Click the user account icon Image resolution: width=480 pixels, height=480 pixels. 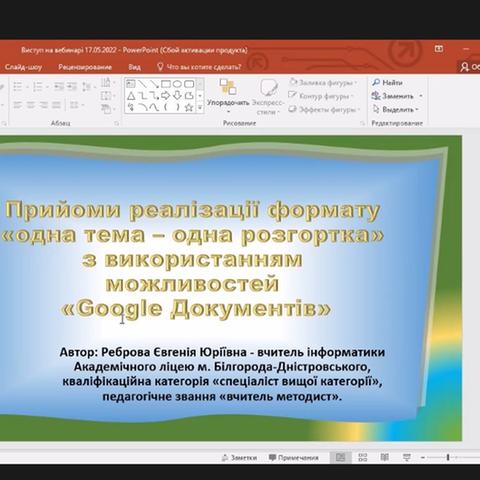[x=464, y=67]
